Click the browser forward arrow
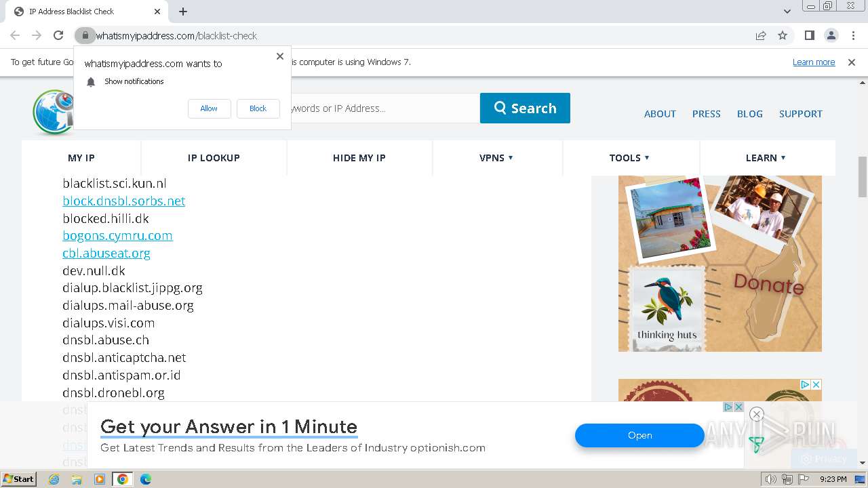 click(x=37, y=35)
